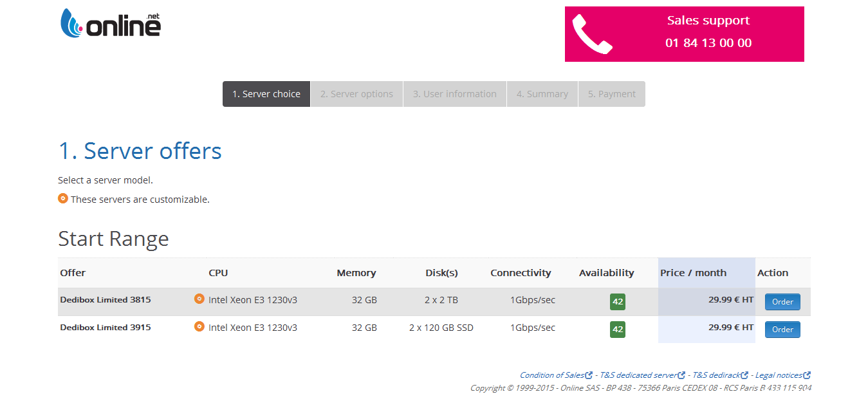Click the '1. Server offers' page title
This screenshot has width=868, height=401.
[x=140, y=151]
